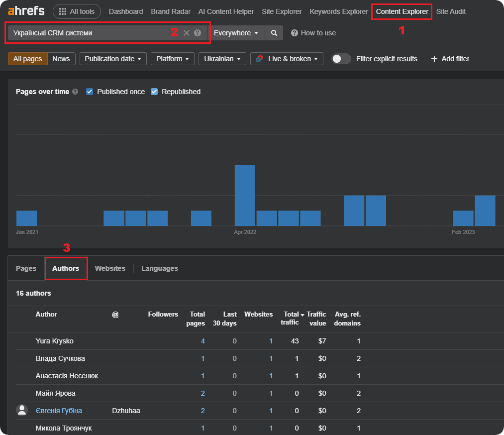504x435 pixels.
Task: Click the help icon inside the search field
Action: (198, 33)
